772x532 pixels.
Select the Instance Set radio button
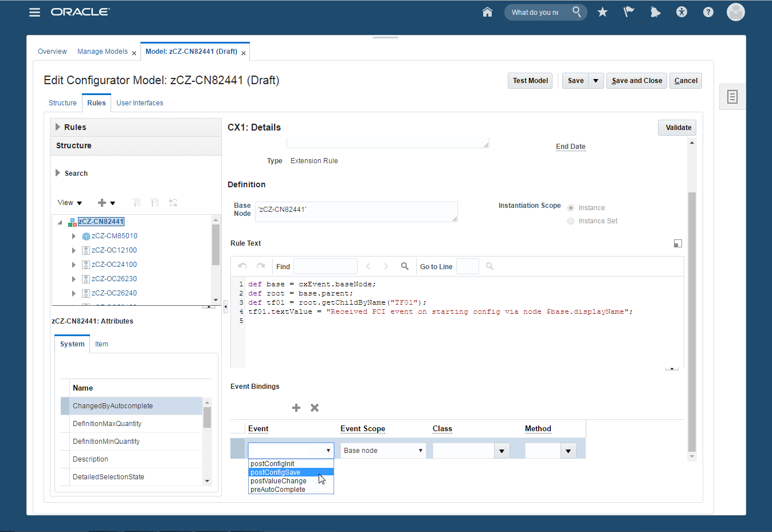(x=571, y=221)
